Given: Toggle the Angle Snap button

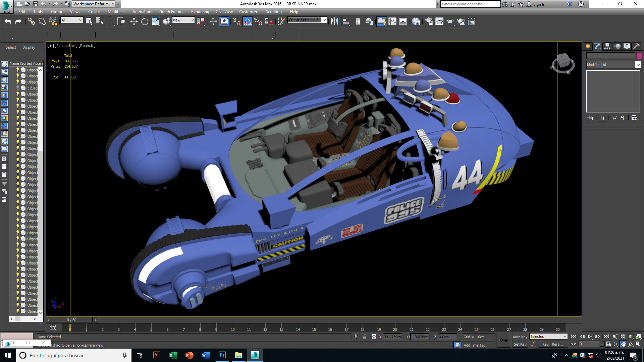Looking at the screenshot, I should (x=247, y=22).
